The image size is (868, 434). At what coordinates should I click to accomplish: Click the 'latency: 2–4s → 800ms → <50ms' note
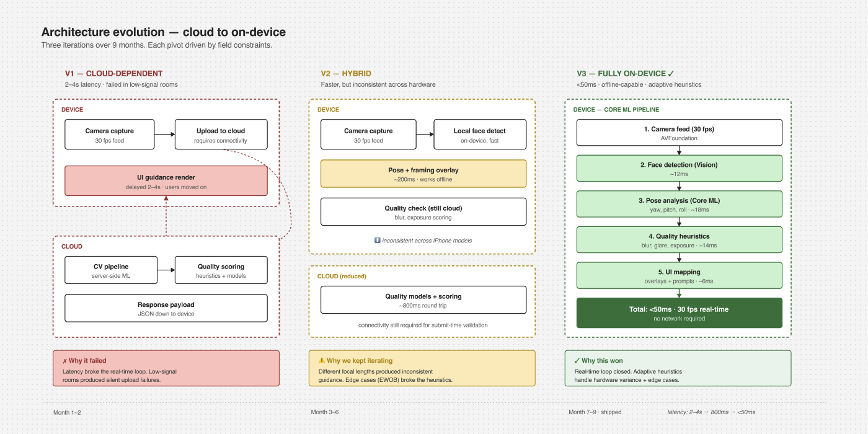pos(711,412)
